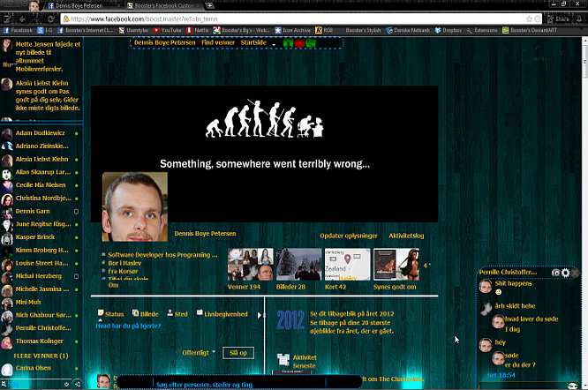Open the Kort 42 map thumbnail
The image size is (588, 390).
pos(347,264)
